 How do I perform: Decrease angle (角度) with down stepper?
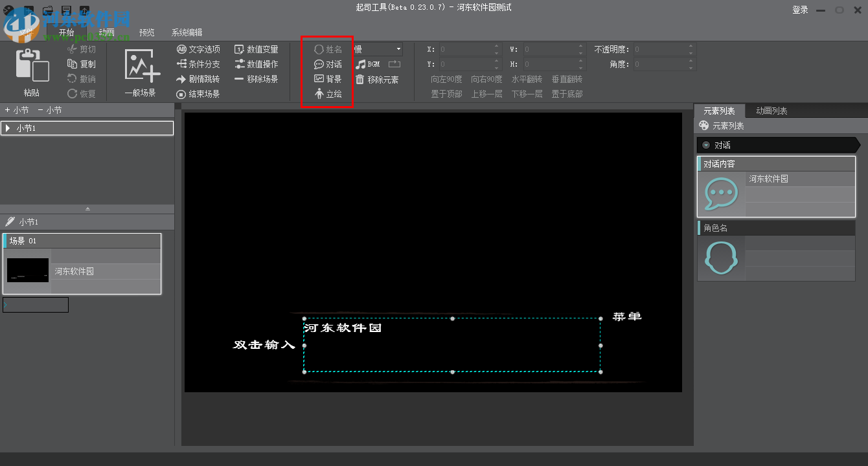[x=691, y=67]
